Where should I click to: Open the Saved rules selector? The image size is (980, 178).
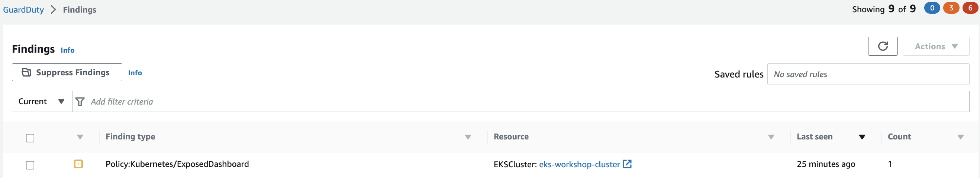[868, 75]
